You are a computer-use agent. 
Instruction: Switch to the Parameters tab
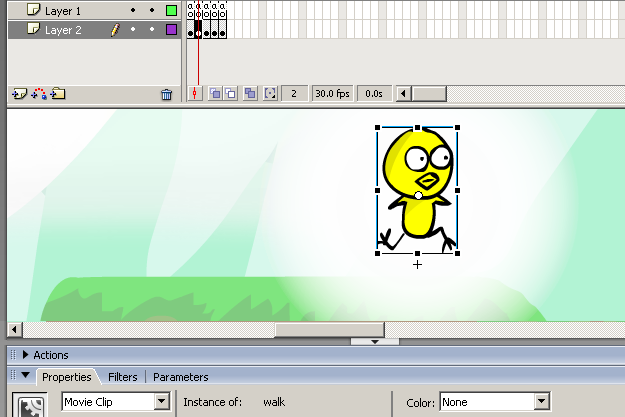click(x=180, y=377)
